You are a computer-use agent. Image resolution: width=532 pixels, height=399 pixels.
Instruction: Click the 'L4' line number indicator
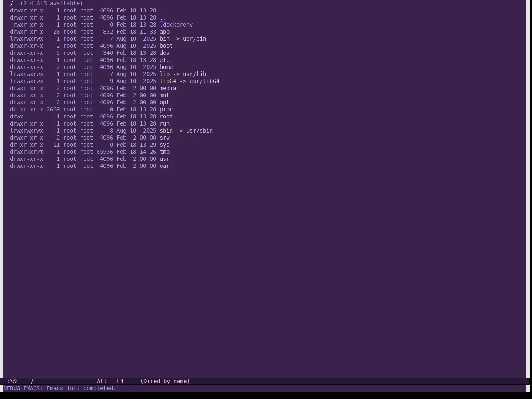pyautogui.click(x=120, y=381)
